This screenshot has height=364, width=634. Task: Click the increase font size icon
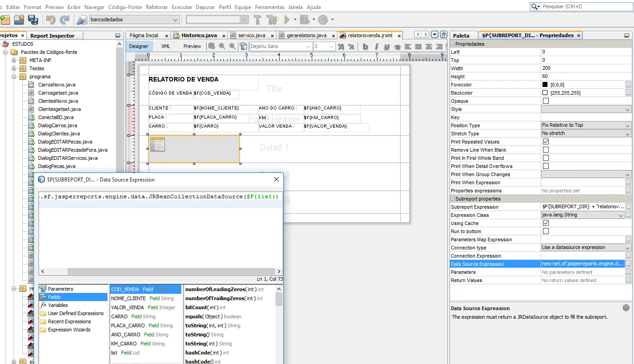pyautogui.click(x=341, y=47)
